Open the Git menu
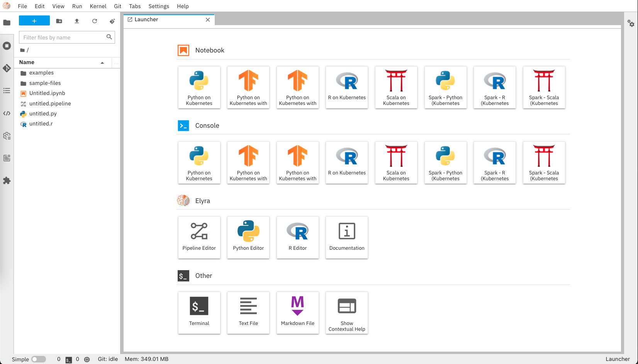The width and height of the screenshot is (638, 364). [118, 6]
